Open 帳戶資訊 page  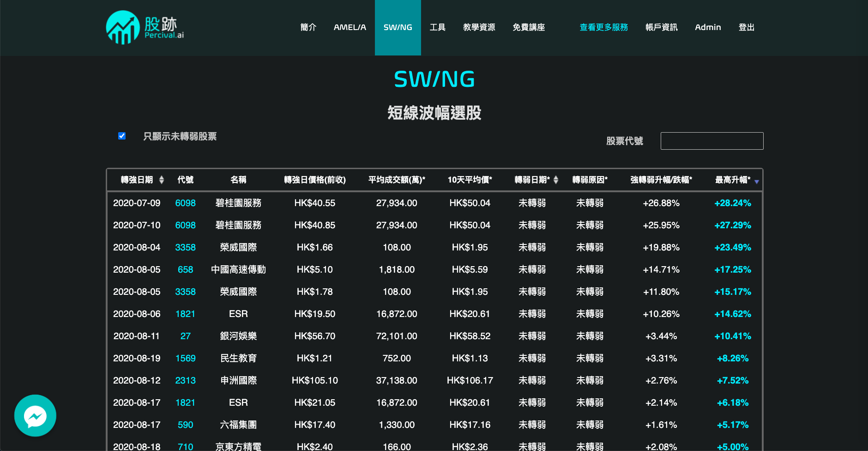coord(662,27)
